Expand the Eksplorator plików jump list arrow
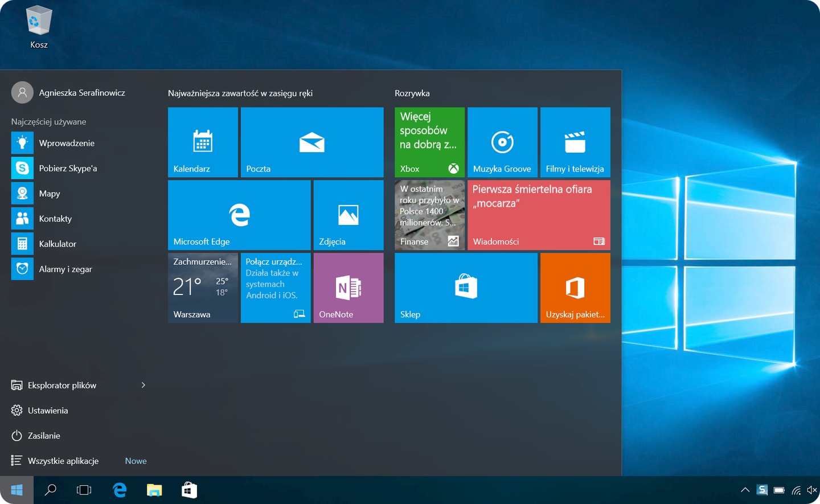Screen dimensions: 820x504 [143, 385]
